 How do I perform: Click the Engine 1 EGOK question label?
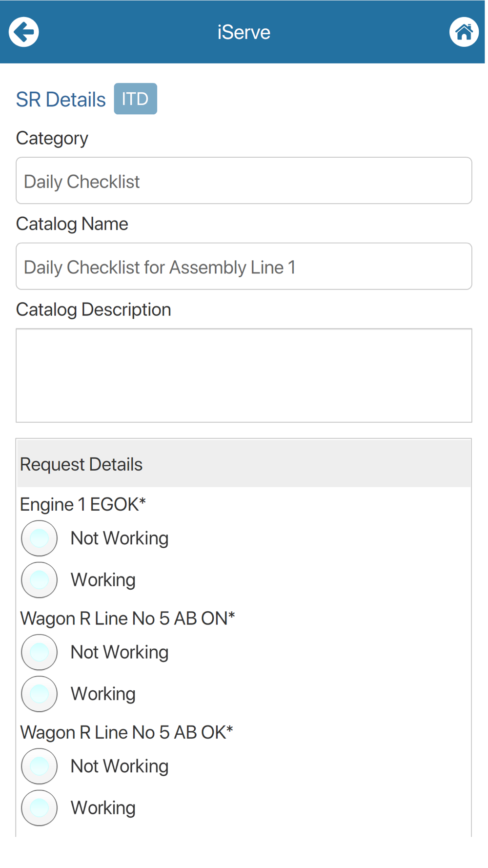coord(83,504)
